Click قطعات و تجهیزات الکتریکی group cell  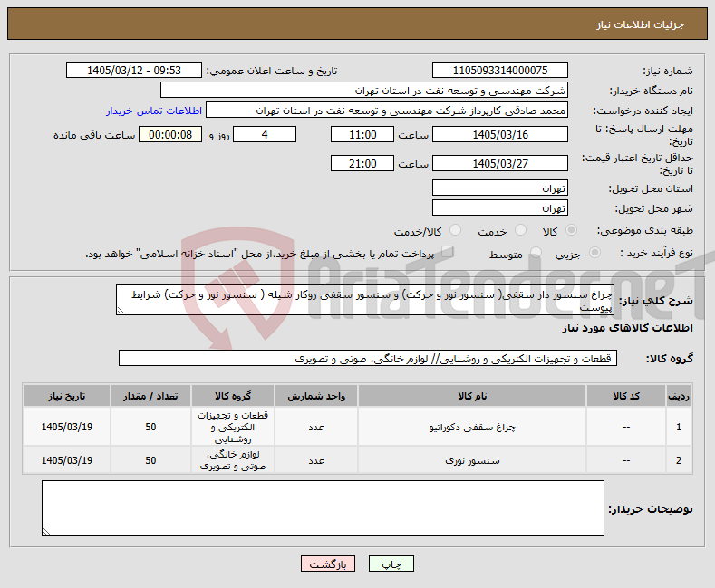(233, 427)
